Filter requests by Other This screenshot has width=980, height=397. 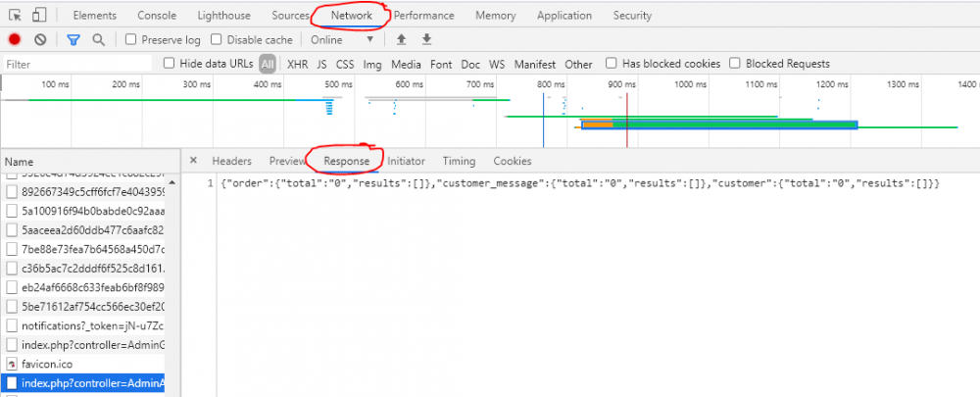point(579,64)
